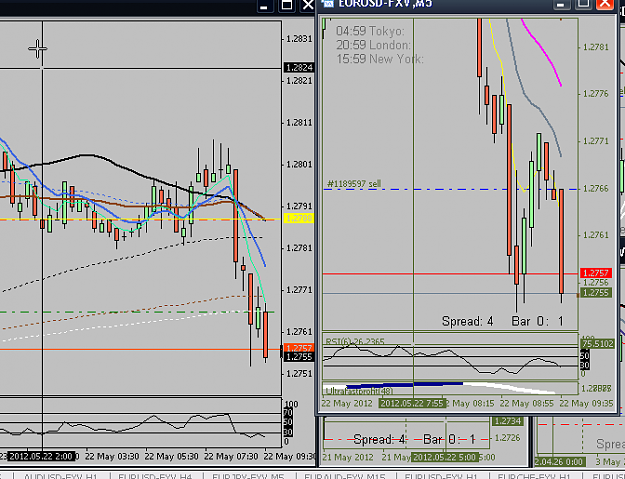
Task: Restore the left chart window size
Action: (287, 5)
